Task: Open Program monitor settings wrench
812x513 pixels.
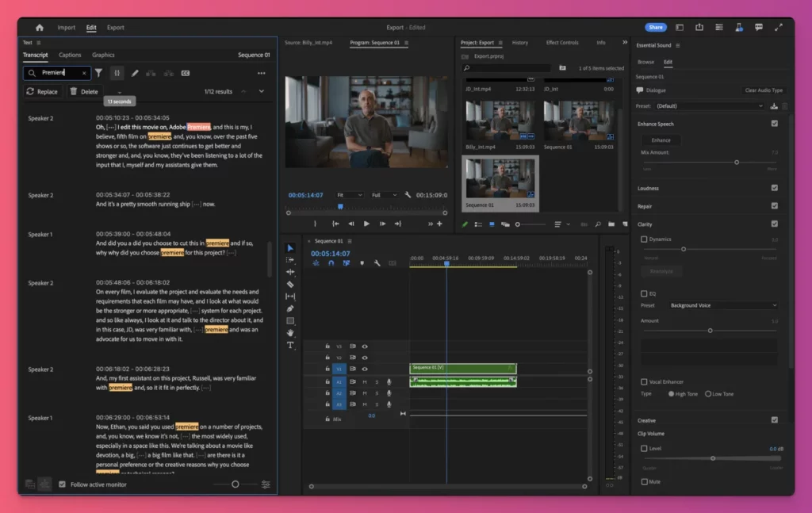Action: coord(408,195)
